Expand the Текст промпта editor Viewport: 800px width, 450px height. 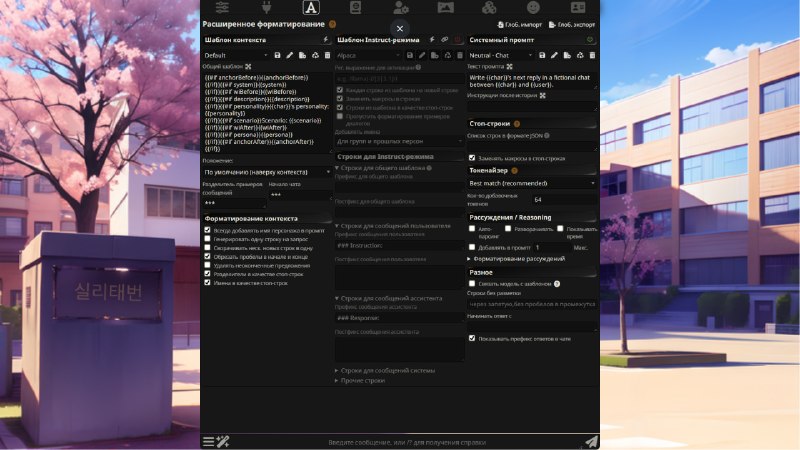(x=509, y=66)
